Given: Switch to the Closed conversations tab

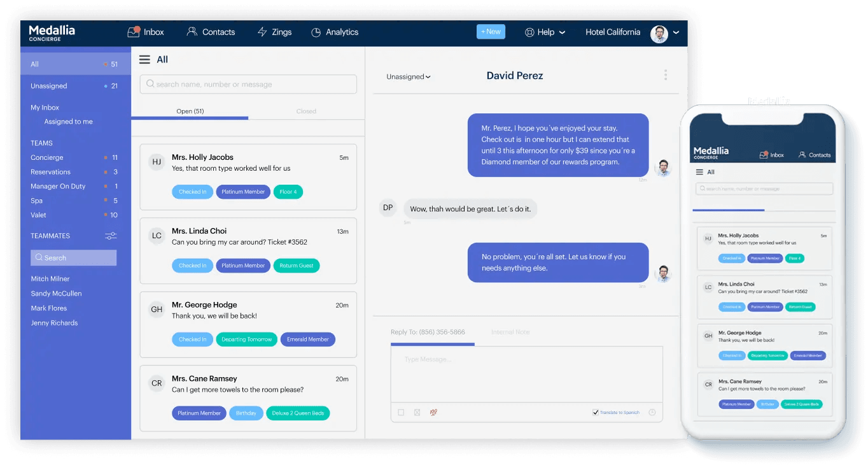Looking at the screenshot, I should [x=306, y=111].
